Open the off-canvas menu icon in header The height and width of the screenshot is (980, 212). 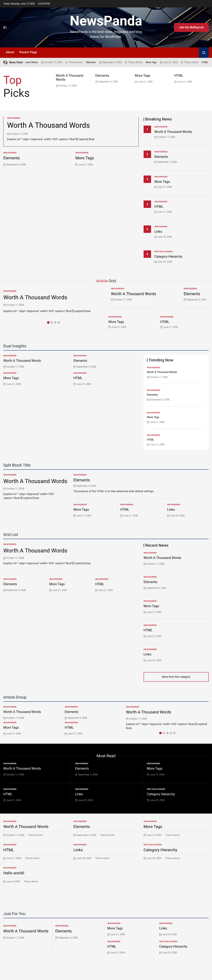5,27
